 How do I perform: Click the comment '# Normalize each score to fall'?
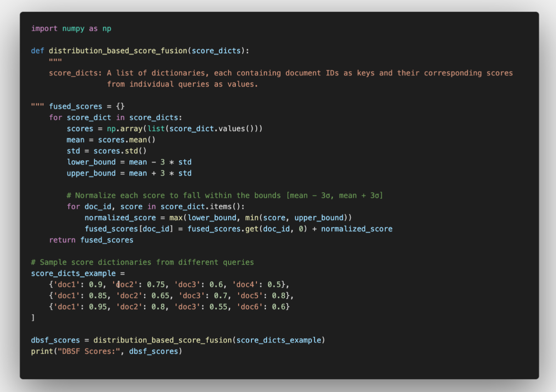(x=225, y=196)
